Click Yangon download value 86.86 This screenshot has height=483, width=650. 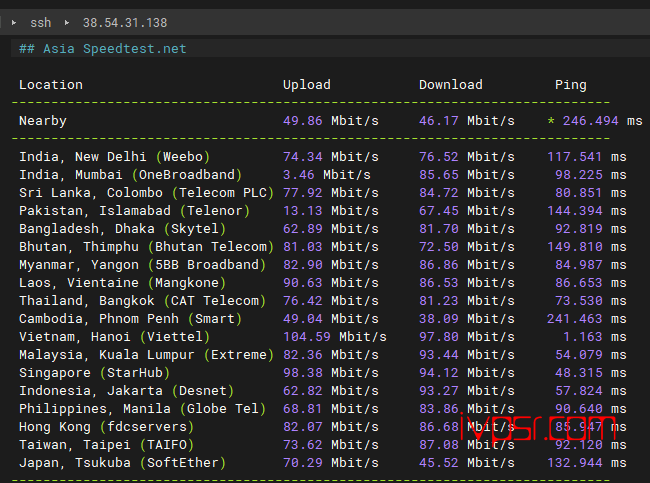point(439,265)
